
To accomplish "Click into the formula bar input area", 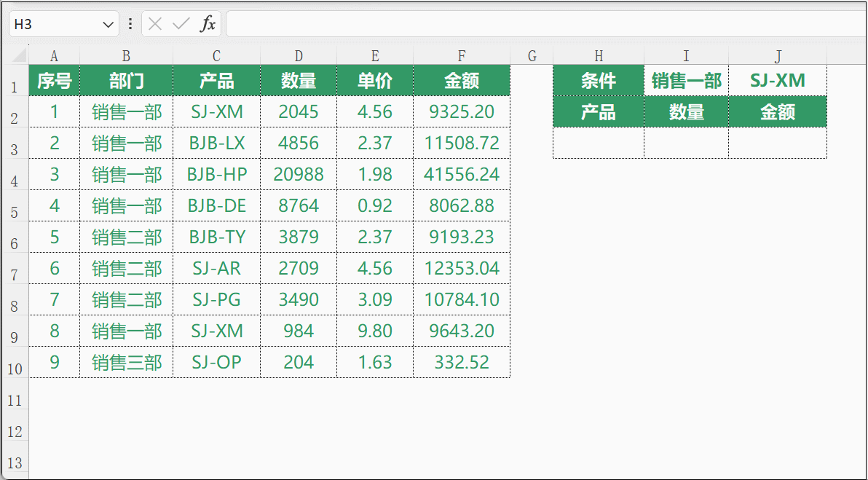I will pyautogui.click(x=545, y=24).
